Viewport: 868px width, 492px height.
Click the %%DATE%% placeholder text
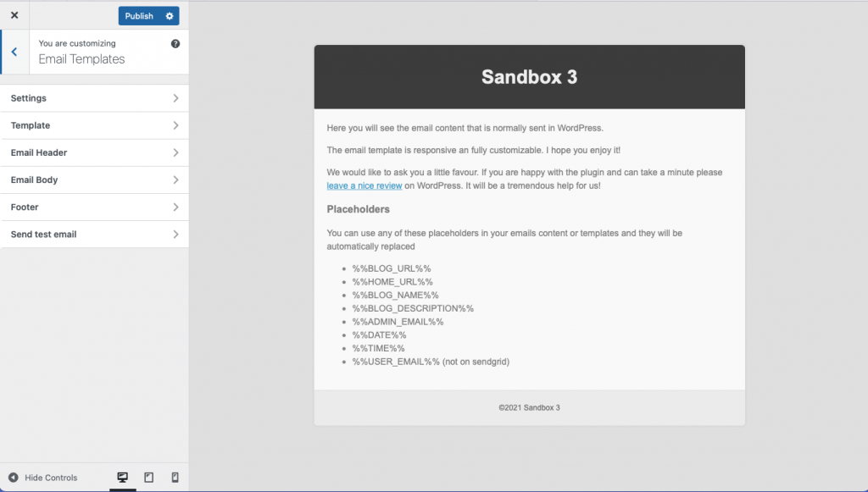tap(379, 335)
